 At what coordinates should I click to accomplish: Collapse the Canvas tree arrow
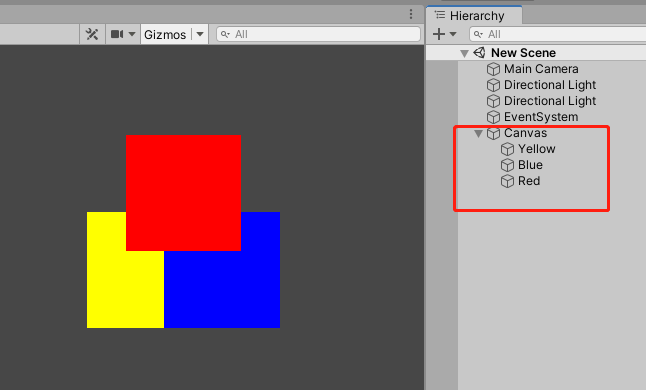478,134
